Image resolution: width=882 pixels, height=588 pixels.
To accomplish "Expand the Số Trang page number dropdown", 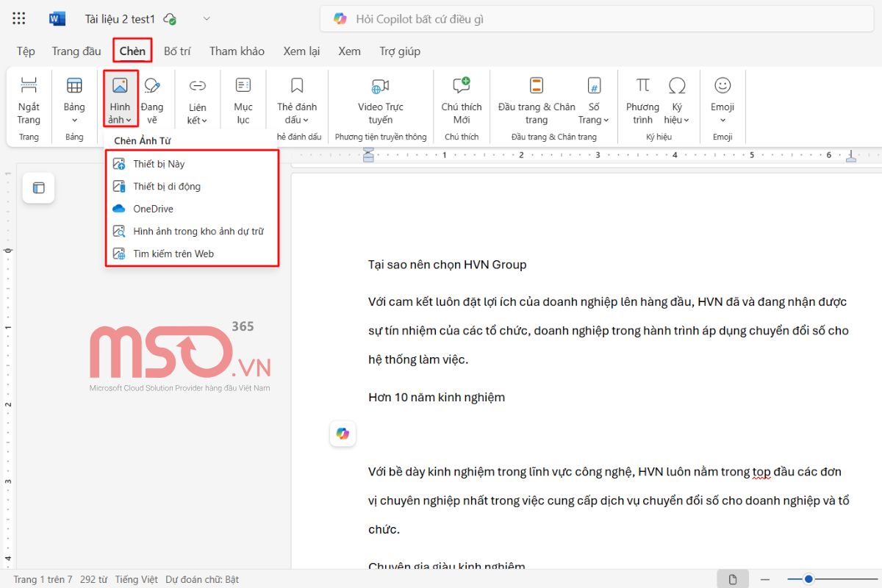I will (x=594, y=101).
